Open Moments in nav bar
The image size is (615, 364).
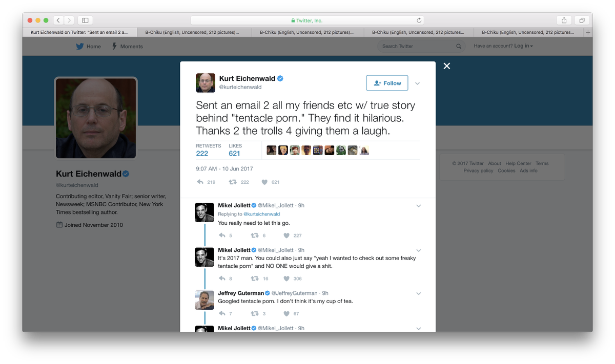[127, 47]
